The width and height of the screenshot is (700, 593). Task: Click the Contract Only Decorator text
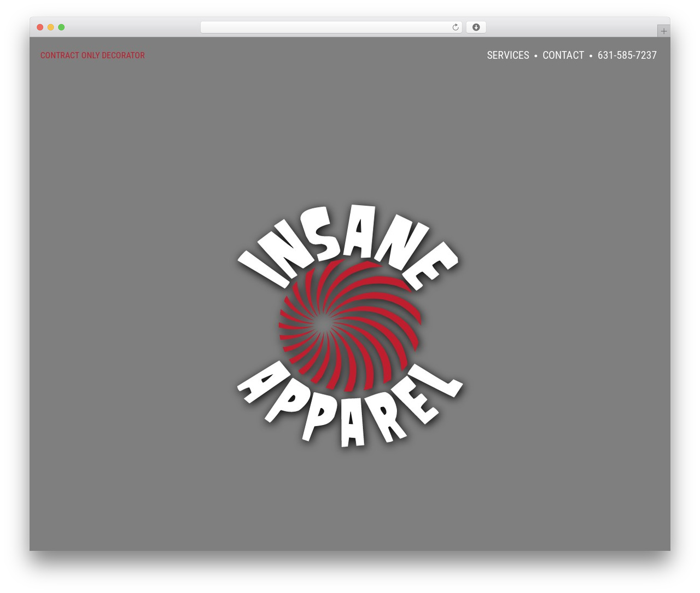pos(92,55)
